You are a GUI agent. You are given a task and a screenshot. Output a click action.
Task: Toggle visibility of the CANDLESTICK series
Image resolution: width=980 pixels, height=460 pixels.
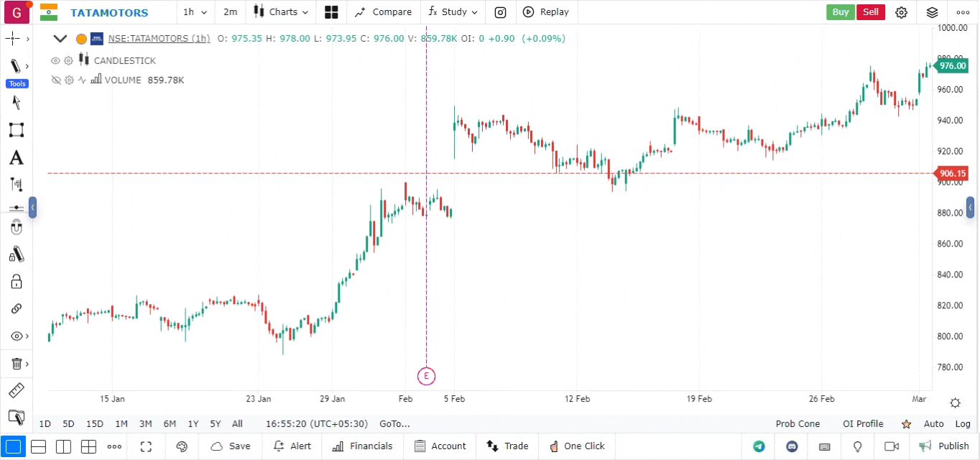pyautogui.click(x=55, y=61)
